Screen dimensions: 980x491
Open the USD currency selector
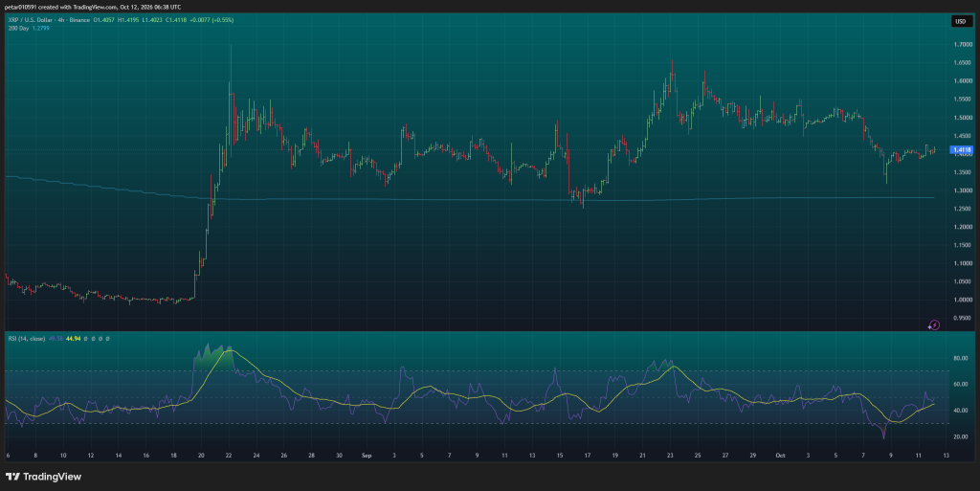[961, 21]
